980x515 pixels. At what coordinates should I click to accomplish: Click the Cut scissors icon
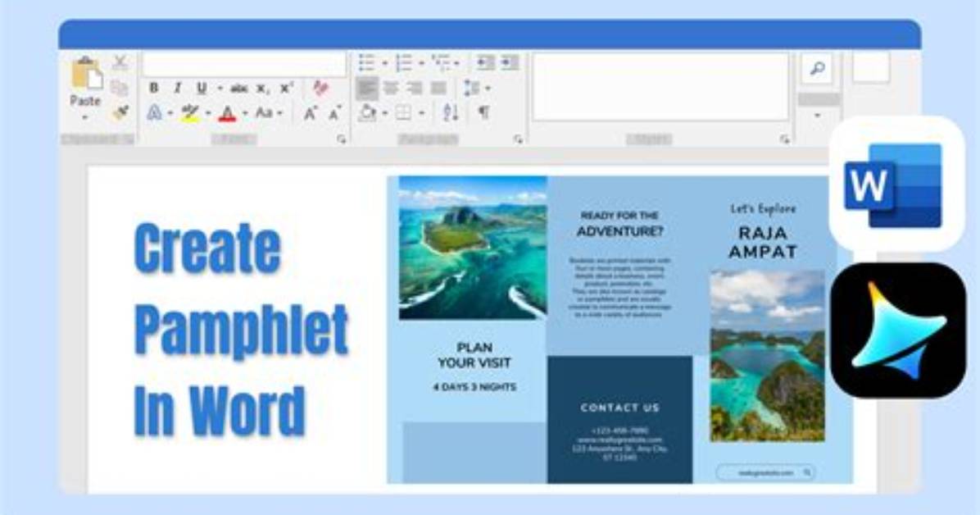point(120,62)
